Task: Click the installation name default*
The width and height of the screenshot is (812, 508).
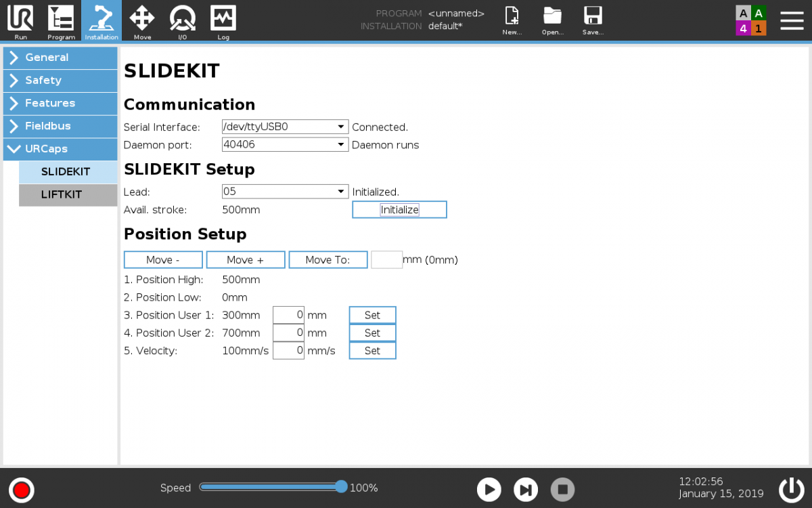Action: point(445,26)
